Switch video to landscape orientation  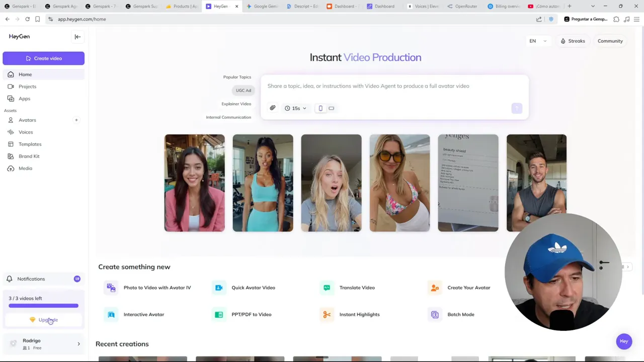coord(331,108)
